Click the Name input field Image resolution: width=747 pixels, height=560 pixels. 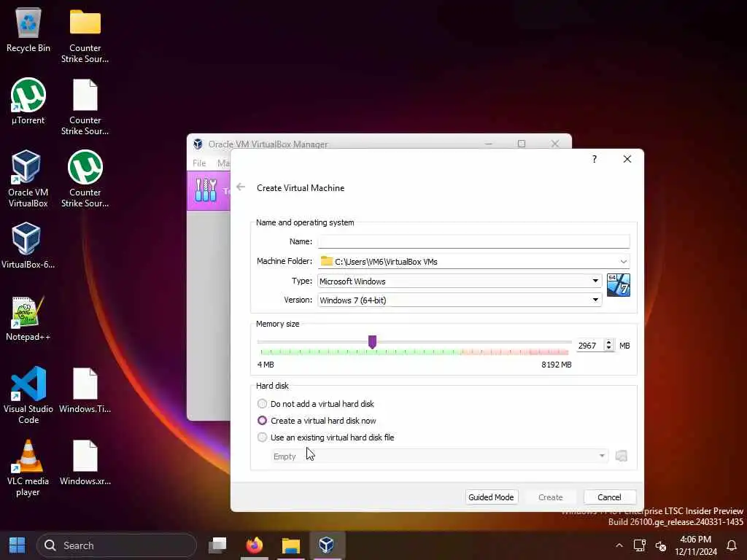(x=473, y=241)
